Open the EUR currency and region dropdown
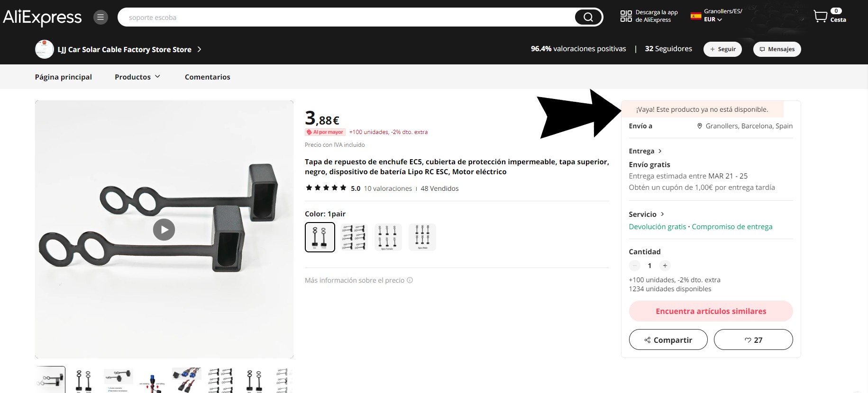Viewport: 868px width, 393px height. click(713, 19)
